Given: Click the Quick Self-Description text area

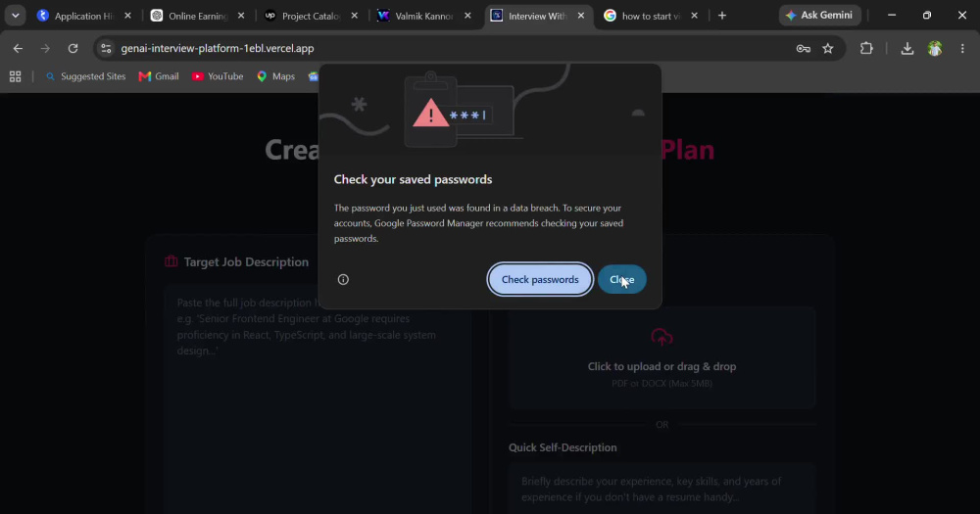Looking at the screenshot, I should (x=661, y=489).
